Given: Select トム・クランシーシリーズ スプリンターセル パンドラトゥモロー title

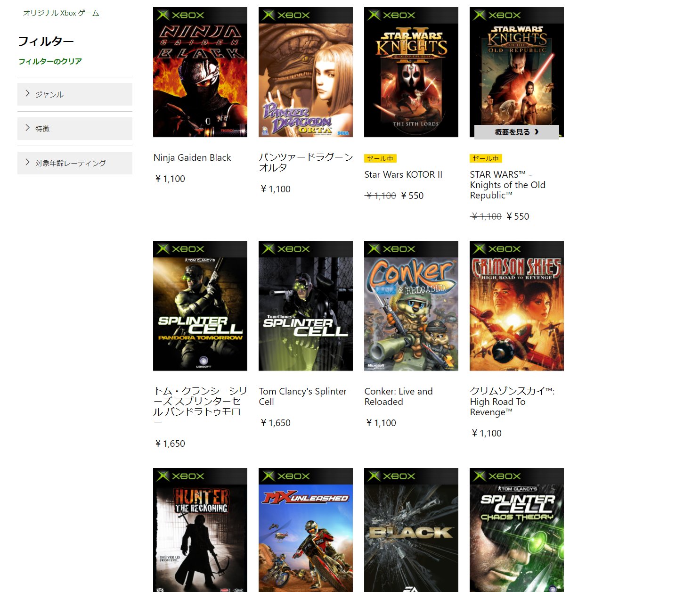Looking at the screenshot, I should click(200, 407).
